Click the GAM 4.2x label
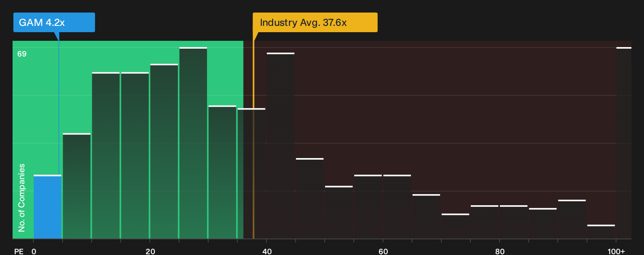644x255 pixels. point(54,22)
